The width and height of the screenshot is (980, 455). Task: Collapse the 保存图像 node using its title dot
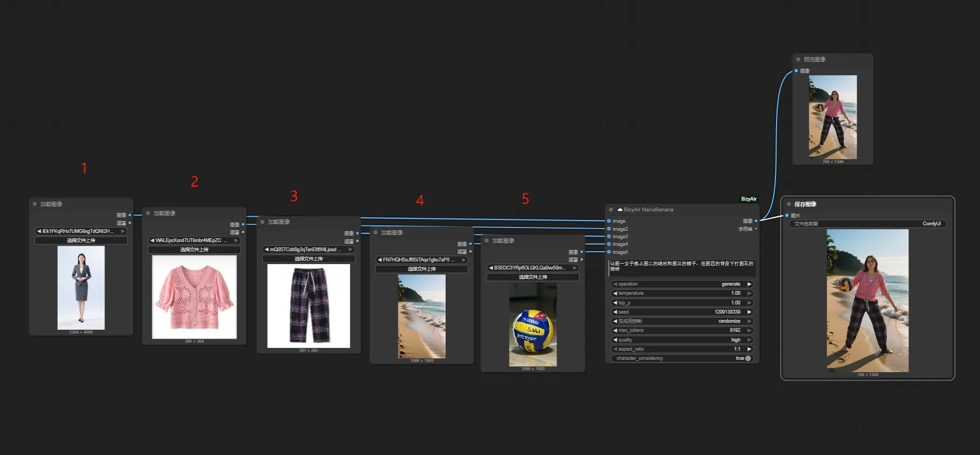[789, 204]
